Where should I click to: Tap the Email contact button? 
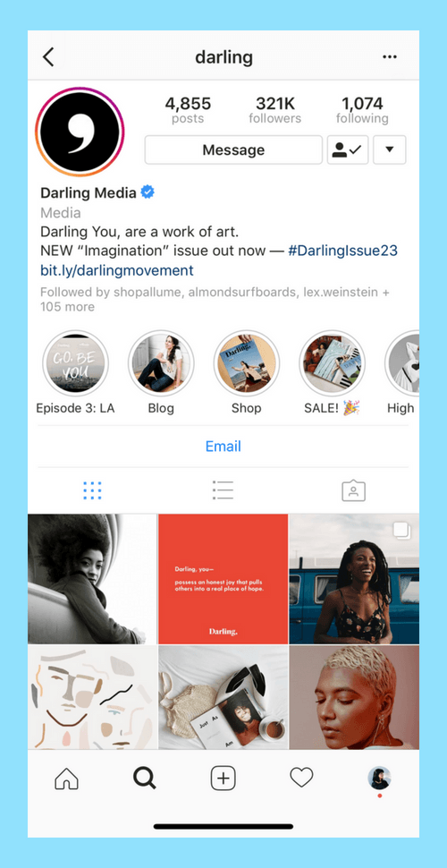[x=223, y=447]
